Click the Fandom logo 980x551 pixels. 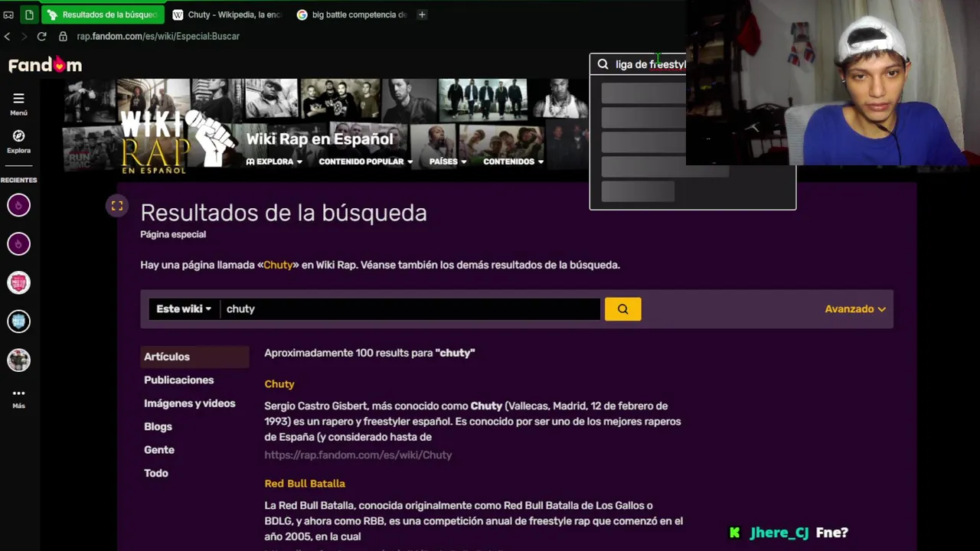45,65
